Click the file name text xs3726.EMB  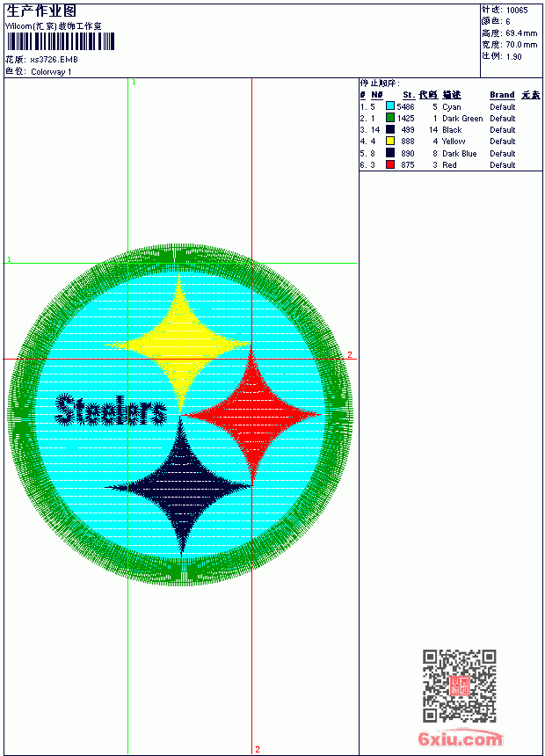point(54,60)
